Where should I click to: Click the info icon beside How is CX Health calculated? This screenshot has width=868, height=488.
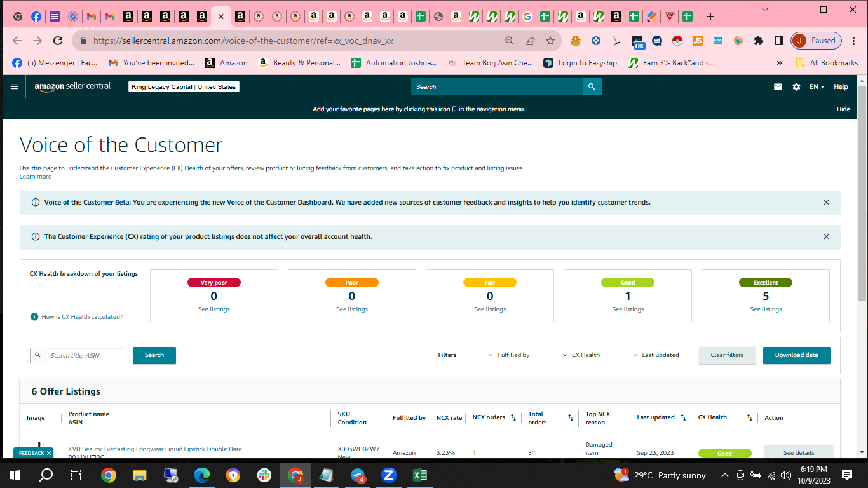point(34,316)
